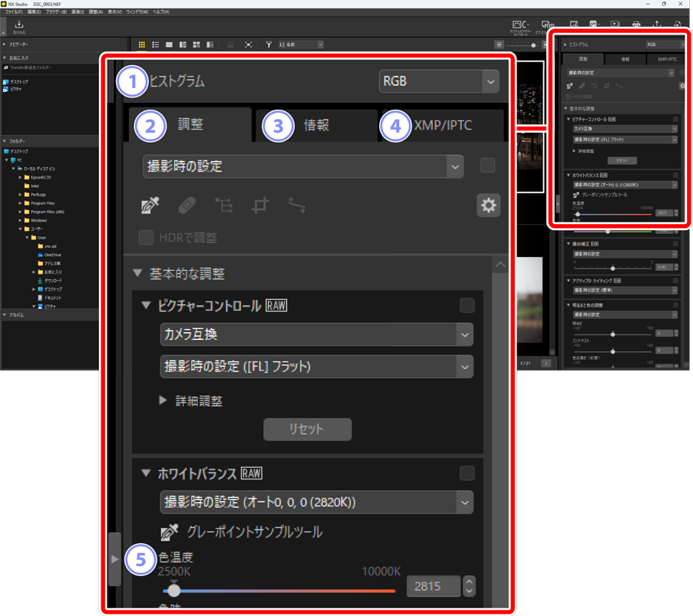Select the color control point tool in enlarged panel
The image size is (693, 616).
click(223, 206)
